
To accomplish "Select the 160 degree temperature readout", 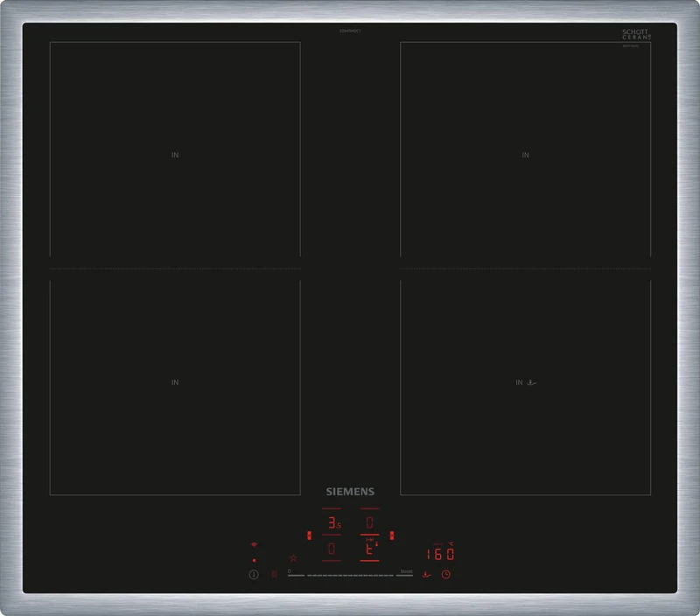I will (x=439, y=553).
